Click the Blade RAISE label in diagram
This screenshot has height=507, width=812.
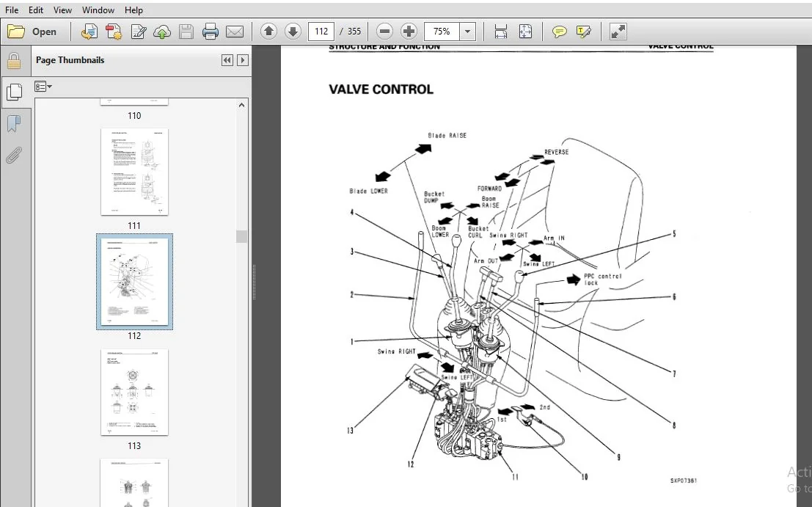click(x=447, y=135)
